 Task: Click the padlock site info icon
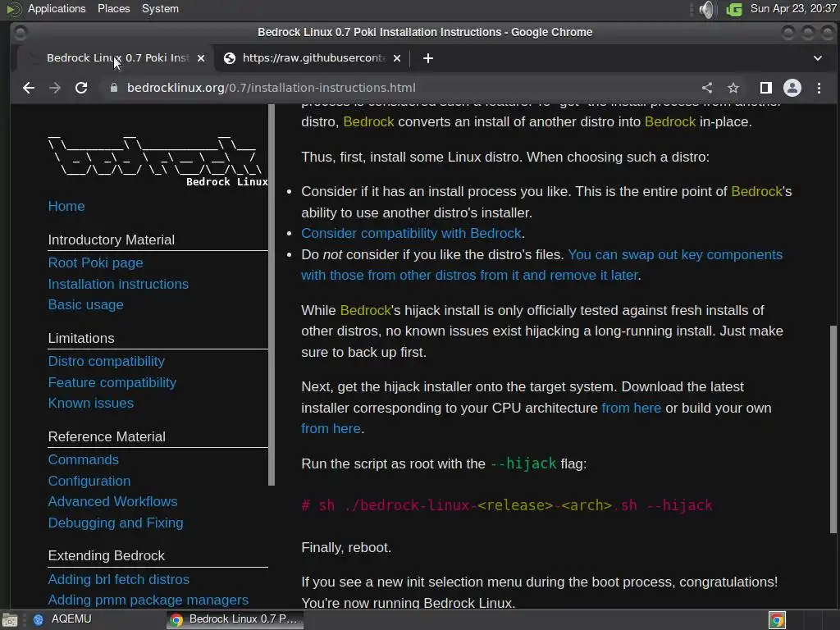pos(113,88)
